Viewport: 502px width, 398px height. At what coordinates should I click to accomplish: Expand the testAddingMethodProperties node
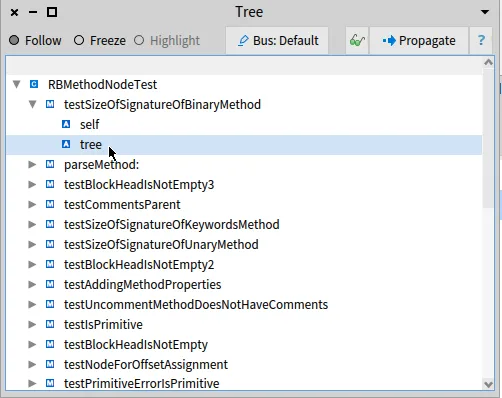[32, 284]
